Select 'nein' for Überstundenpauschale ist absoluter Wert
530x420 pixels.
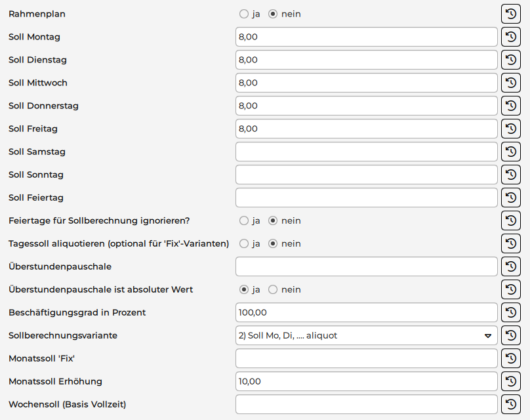click(274, 289)
